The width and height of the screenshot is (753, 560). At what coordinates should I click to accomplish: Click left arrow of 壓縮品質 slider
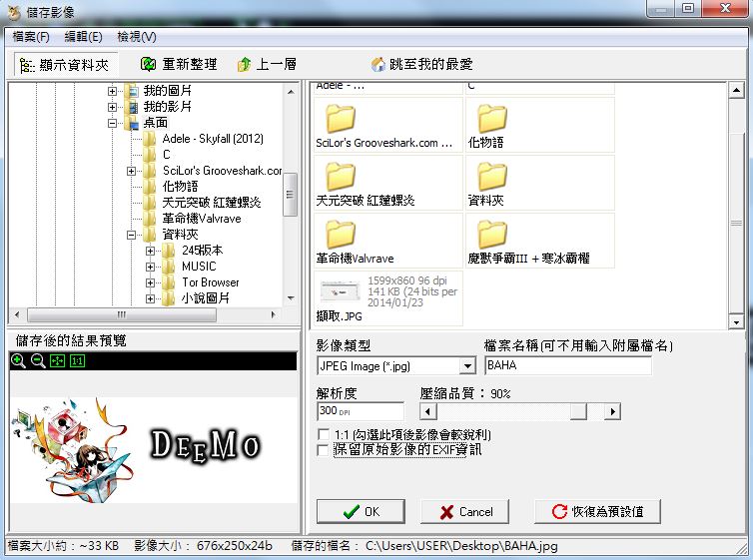coord(427,411)
